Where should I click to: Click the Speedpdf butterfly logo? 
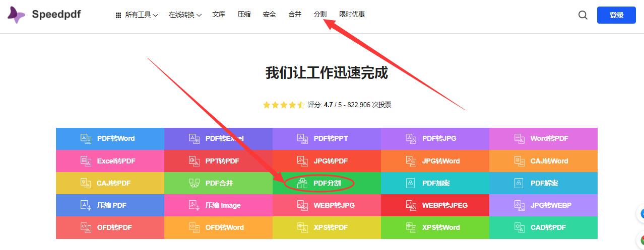[x=16, y=15]
